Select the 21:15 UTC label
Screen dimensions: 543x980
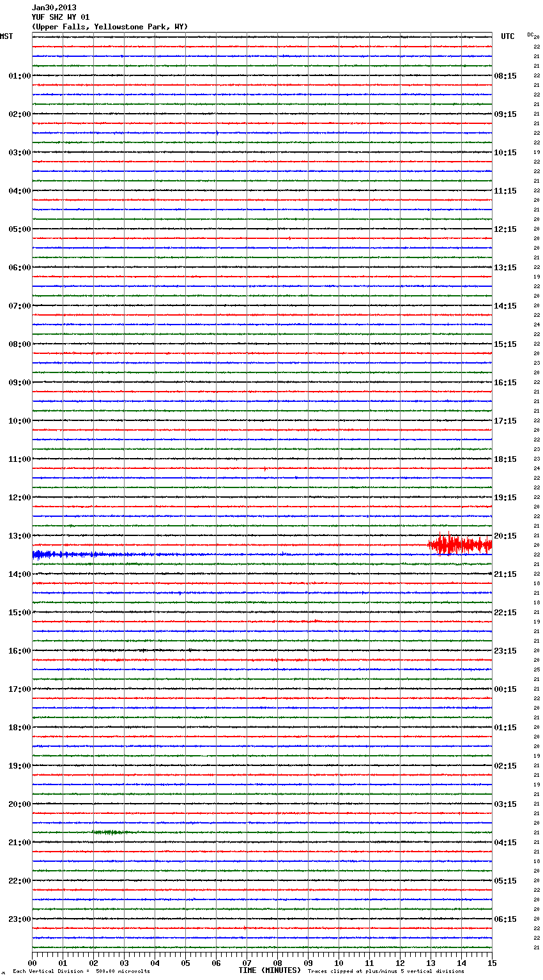(505, 574)
